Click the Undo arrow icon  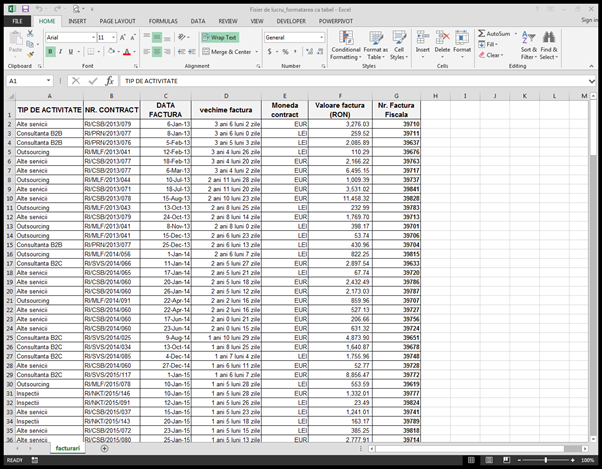pyautogui.click(x=39, y=9)
